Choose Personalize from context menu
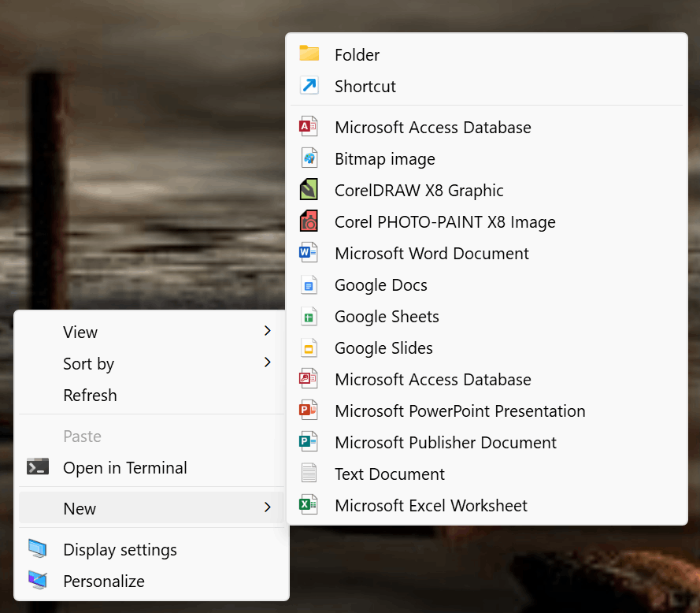The image size is (700, 613). click(152, 581)
